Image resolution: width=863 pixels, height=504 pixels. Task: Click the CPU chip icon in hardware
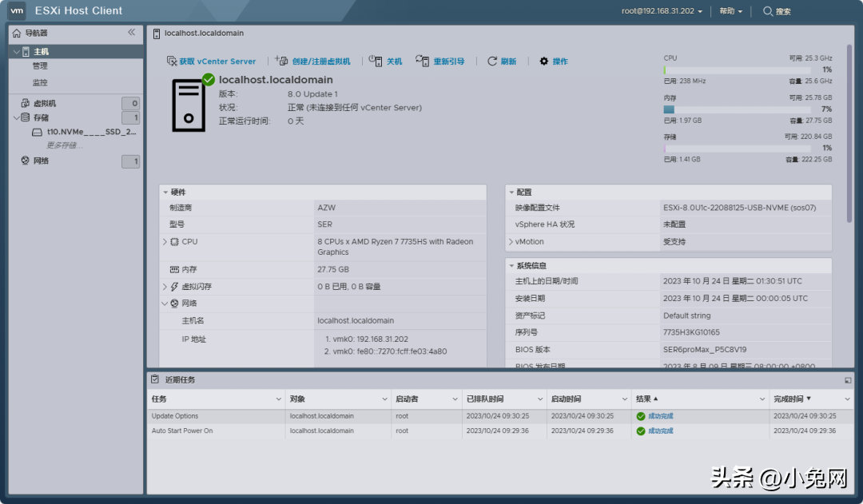point(174,241)
